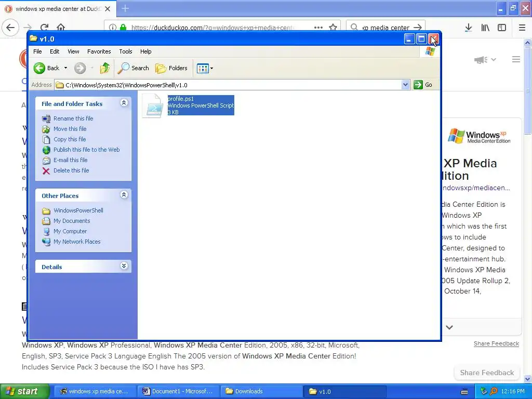532x399 pixels.
Task: Click the address bar path field
Action: (x=228, y=85)
